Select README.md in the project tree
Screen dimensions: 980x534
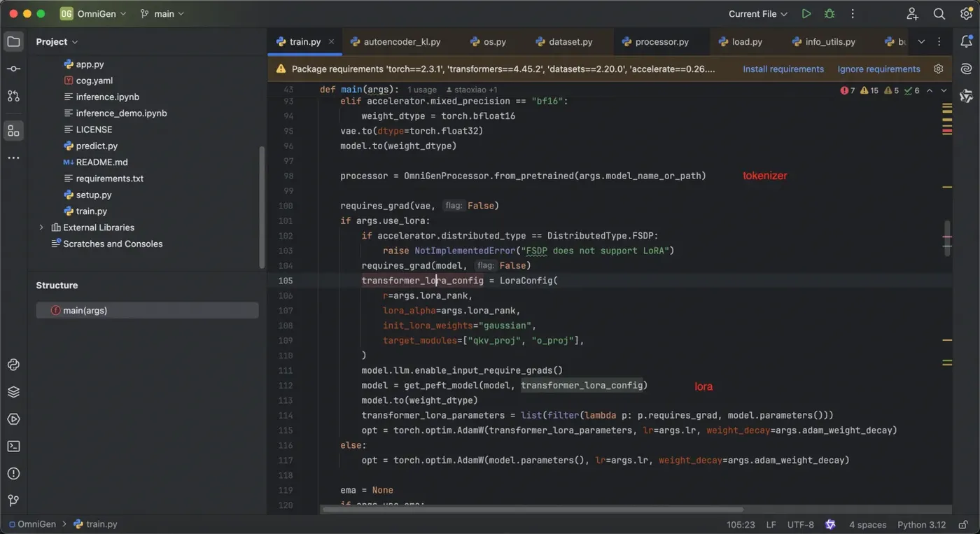coord(94,162)
